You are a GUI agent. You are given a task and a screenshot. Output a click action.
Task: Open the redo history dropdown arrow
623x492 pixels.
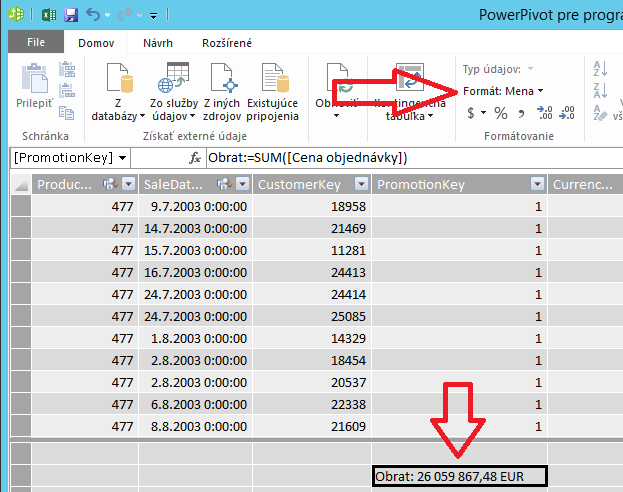[x=139, y=15]
